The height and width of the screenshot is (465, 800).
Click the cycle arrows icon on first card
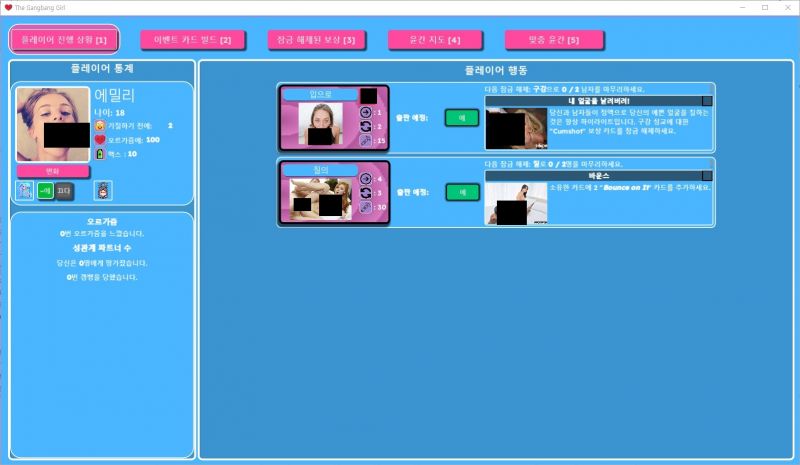[x=366, y=126]
